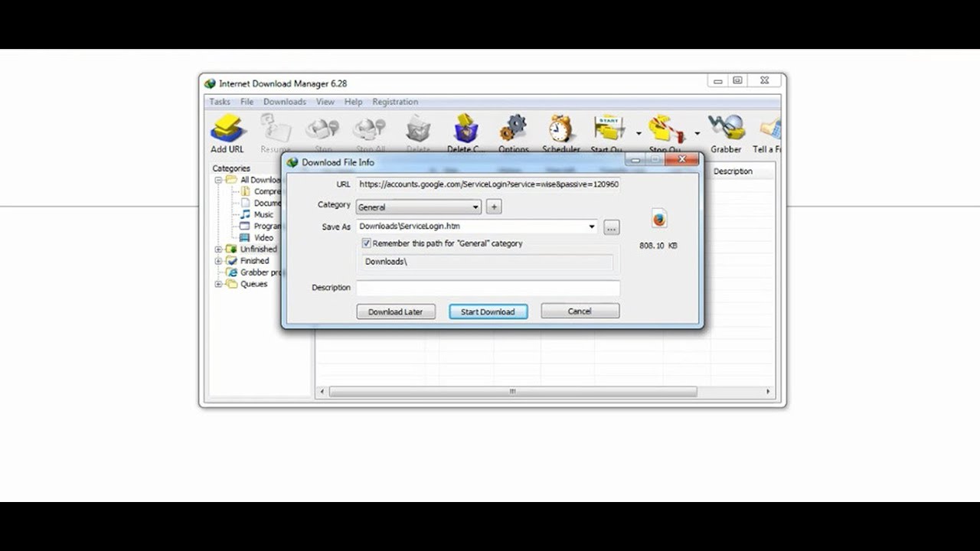Open the Grabber tool
The width and height of the screenshot is (980, 551).
[726, 129]
